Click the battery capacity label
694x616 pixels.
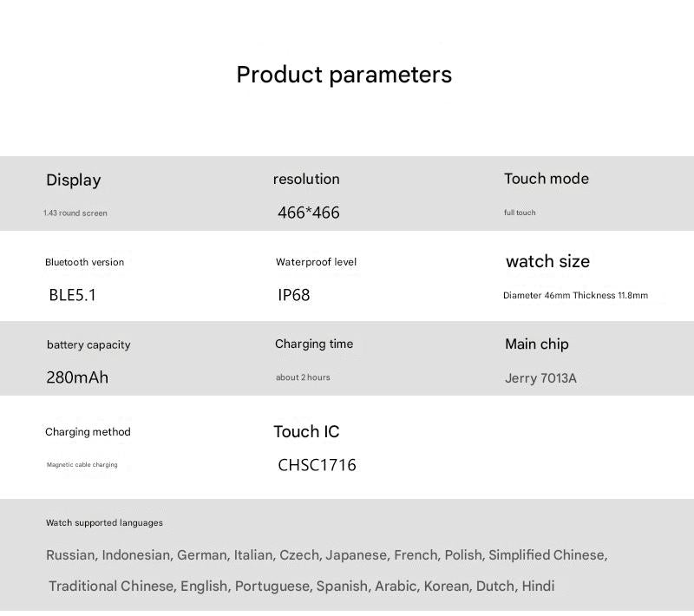(88, 344)
